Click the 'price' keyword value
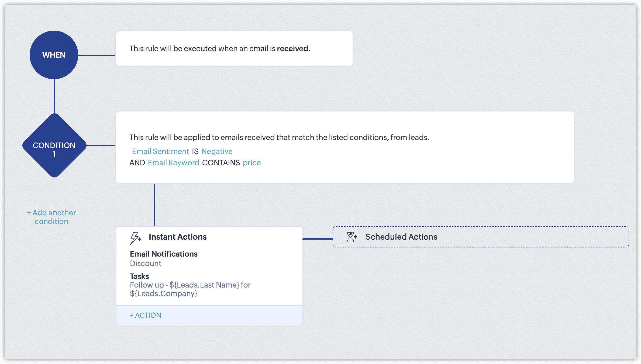641x364 pixels. [x=252, y=163]
